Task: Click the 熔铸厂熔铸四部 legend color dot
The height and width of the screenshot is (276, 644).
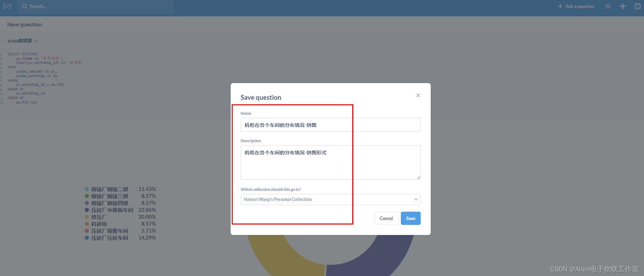Action: click(x=87, y=203)
